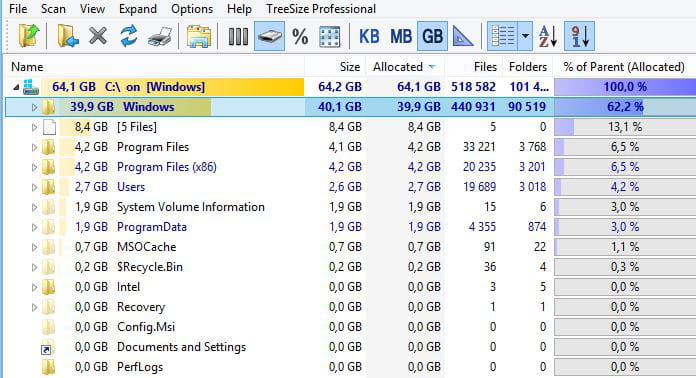Viewport: 696px width, 378px height.
Task: Expand the ProgramData folder
Action: pos(34,227)
